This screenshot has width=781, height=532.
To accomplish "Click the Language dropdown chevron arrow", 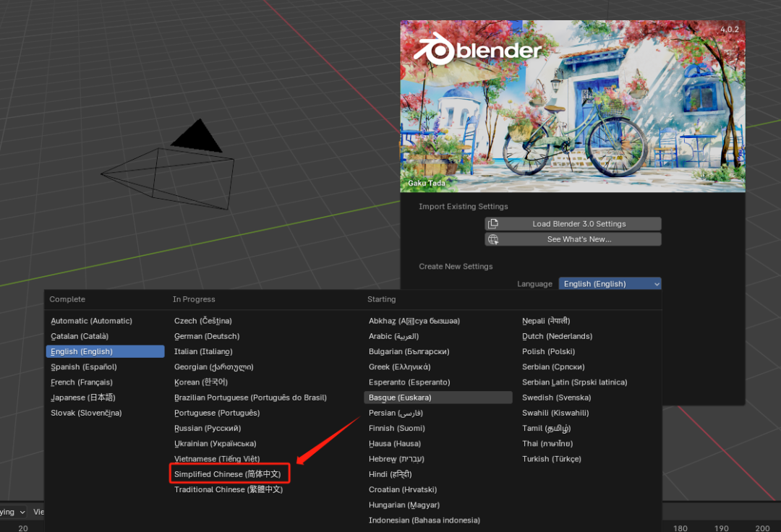I will pyautogui.click(x=657, y=284).
